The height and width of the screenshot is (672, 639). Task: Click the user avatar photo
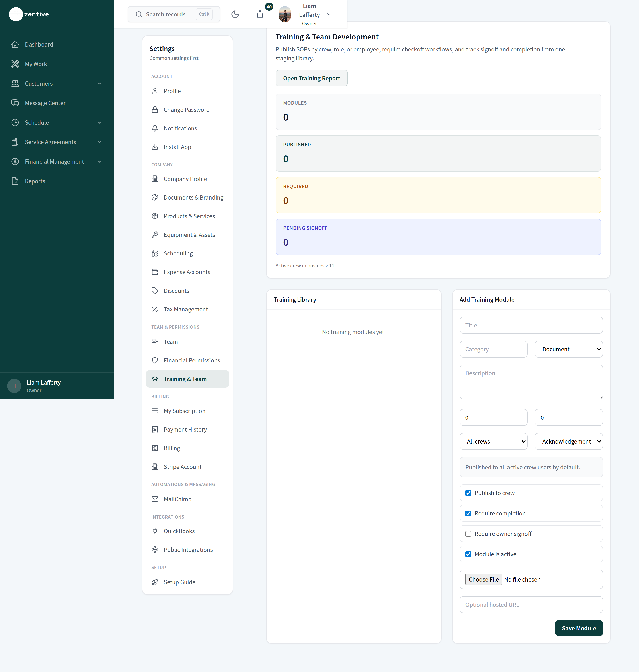[x=285, y=14]
